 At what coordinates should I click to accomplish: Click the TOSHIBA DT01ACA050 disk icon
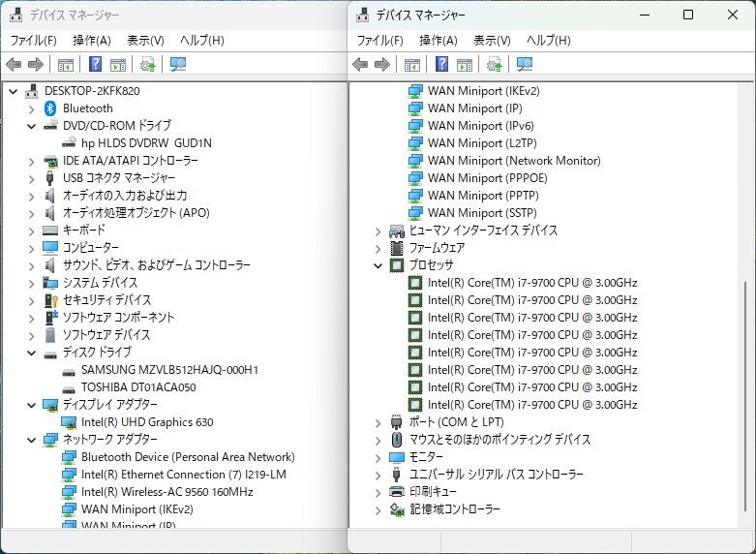[x=69, y=389]
